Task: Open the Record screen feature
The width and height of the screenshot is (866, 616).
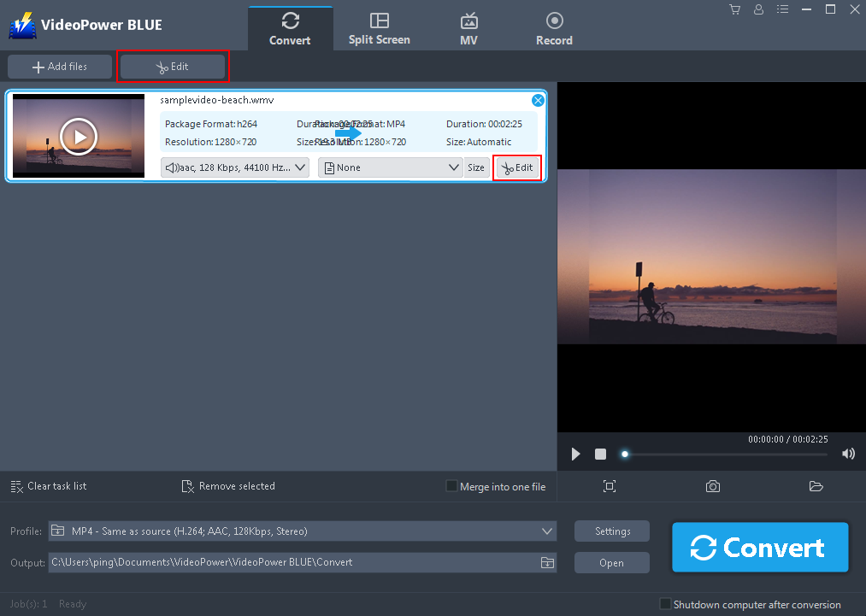Action: 554,27
